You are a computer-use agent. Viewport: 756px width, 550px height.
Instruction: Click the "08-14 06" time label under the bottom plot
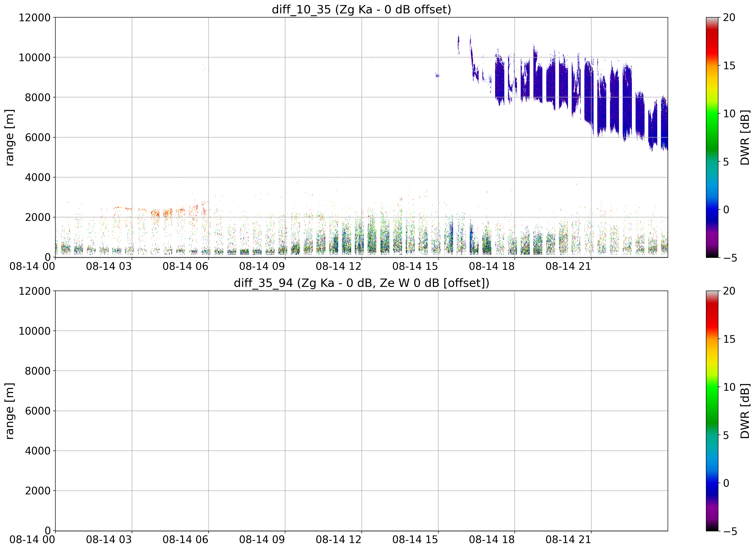pyautogui.click(x=185, y=540)
